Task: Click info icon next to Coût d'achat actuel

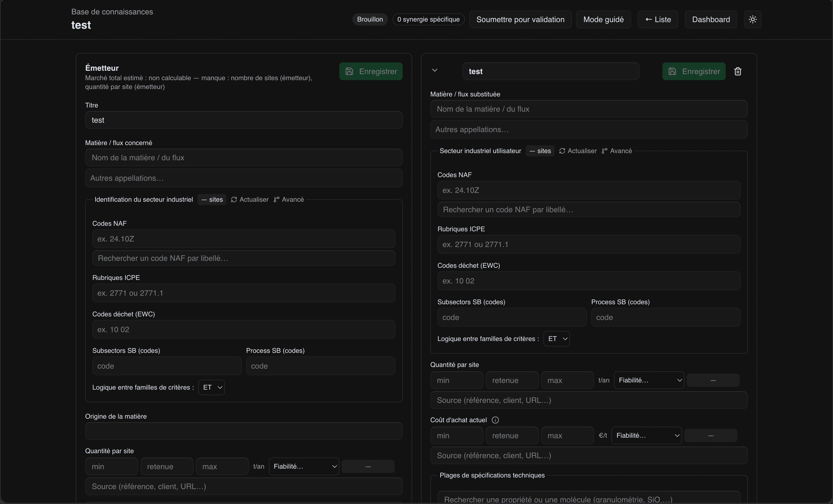Action: (495, 420)
